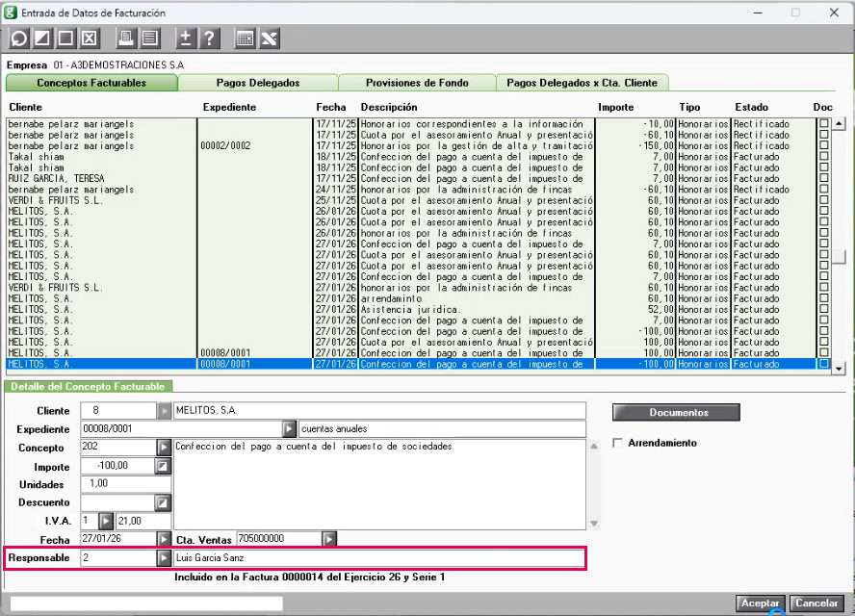Open the calendar toolbar icon
855x616 pixels.
click(x=246, y=38)
